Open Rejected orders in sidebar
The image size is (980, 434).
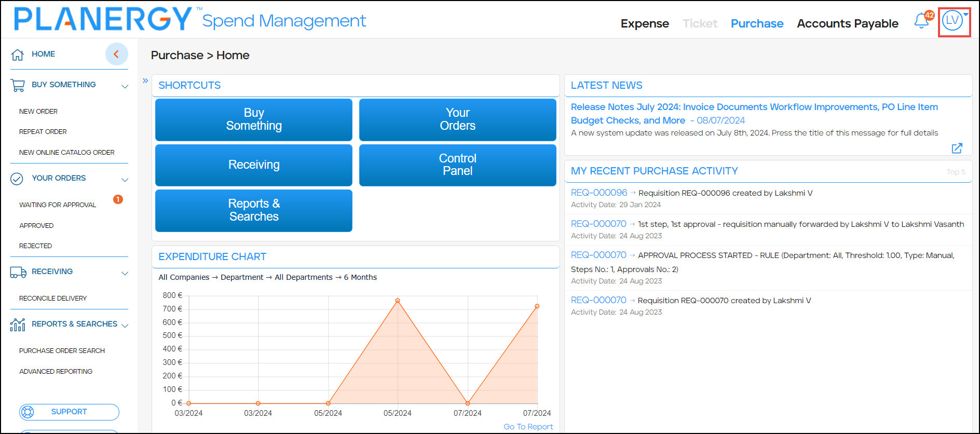tap(35, 246)
